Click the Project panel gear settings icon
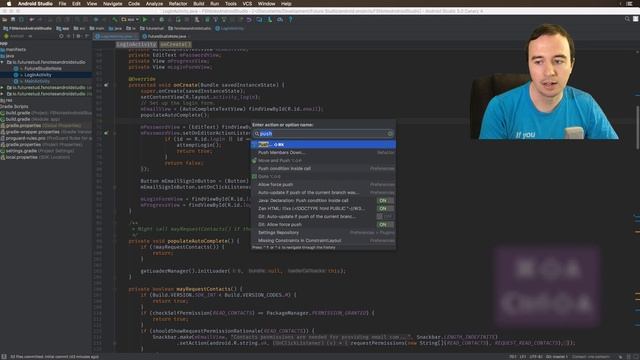 tap(78, 36)
